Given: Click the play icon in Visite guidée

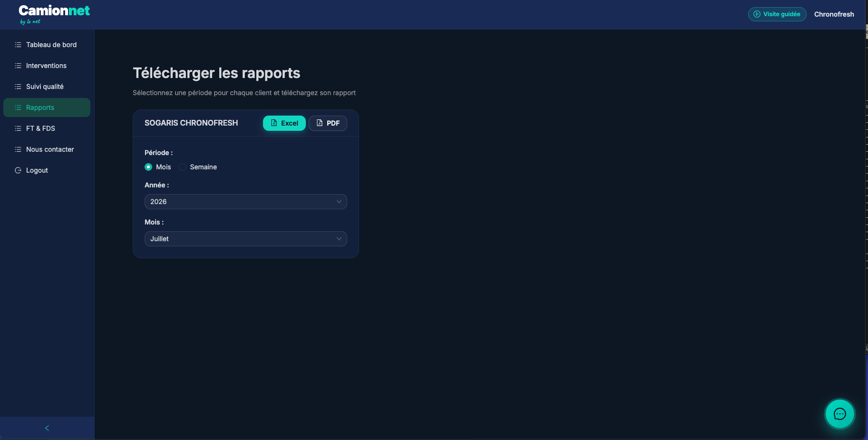Looking at the screenshot, I should coord(757,14).
